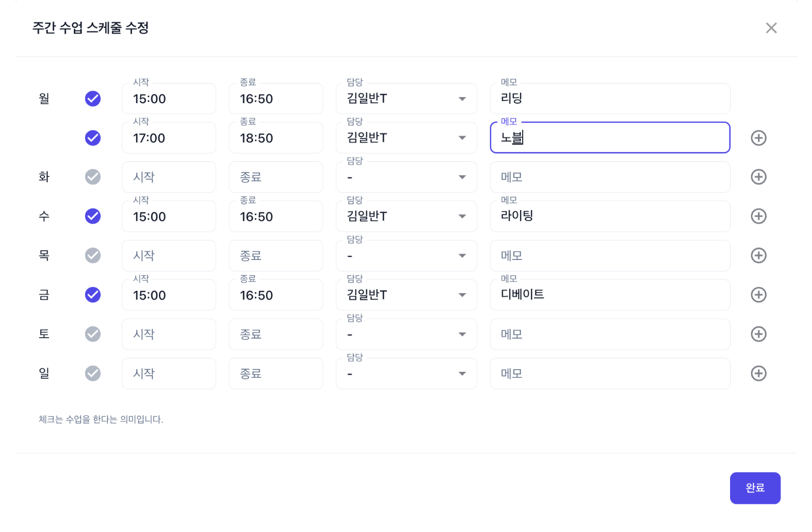Open the 화 row 담당 dropdown
The height and width of the screenshot is (532, 812).
(407, 177)
